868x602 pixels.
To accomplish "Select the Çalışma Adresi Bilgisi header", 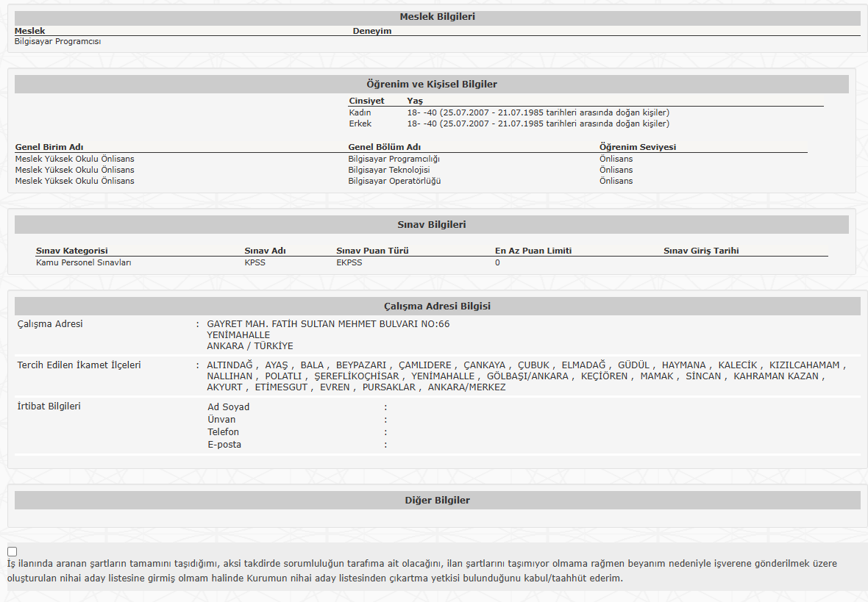I will point(437,307).
